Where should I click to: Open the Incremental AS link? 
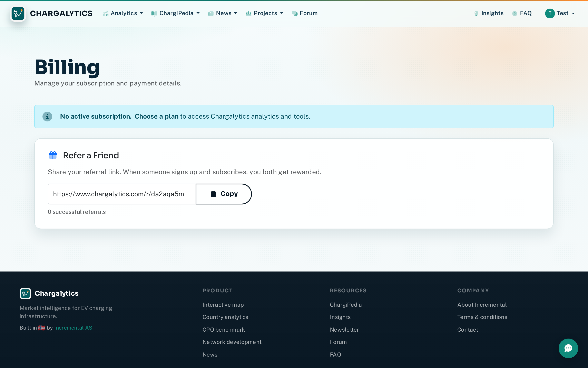coord(73,328)
